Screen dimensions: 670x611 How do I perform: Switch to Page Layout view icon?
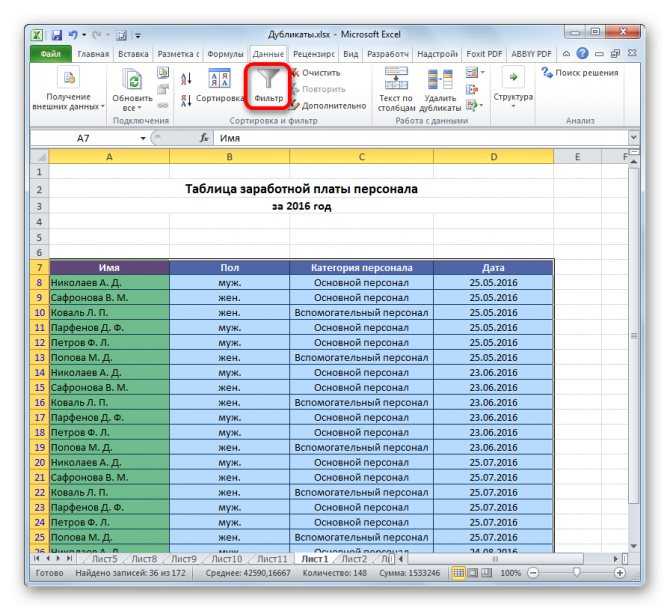(x=473, y=573)
